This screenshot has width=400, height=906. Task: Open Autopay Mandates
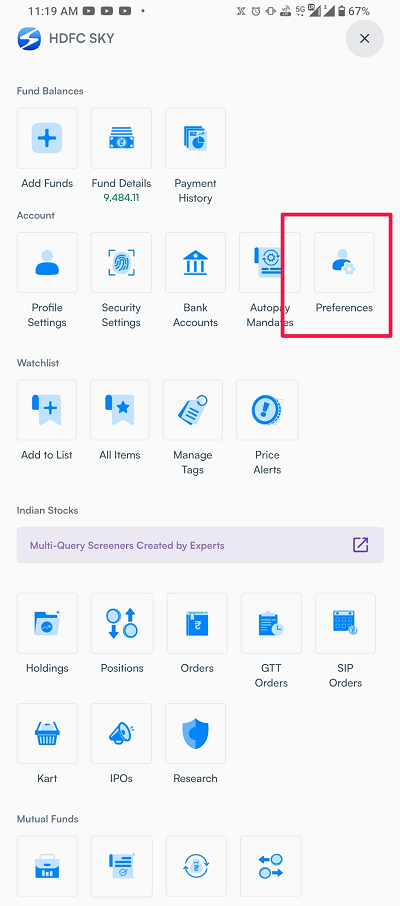pos(270,262)
